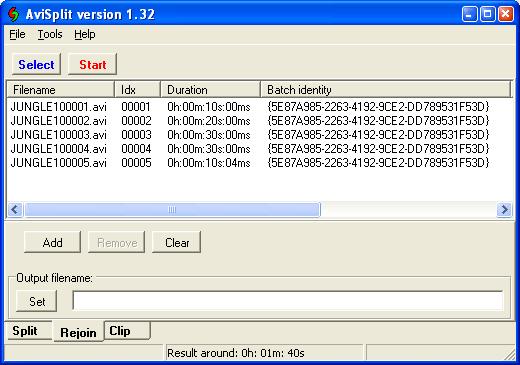This screenshot has height=365, width=520.
Task: Click the Batch identity column header
Action: tap(385, 90)
